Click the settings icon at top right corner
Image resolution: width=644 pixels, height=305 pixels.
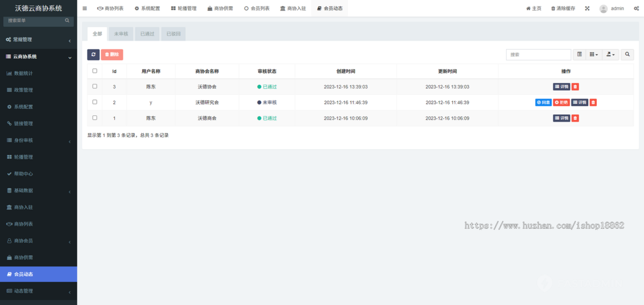636,9
